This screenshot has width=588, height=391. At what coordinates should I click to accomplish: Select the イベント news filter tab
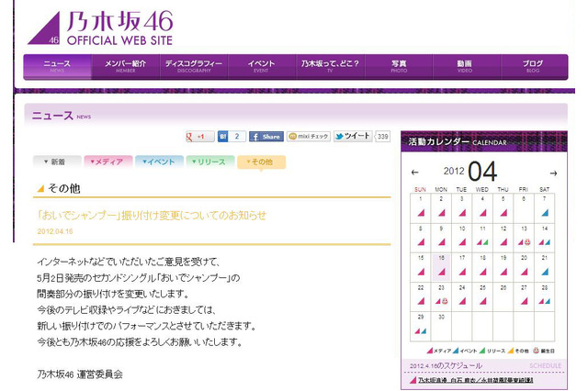[159, 162]
